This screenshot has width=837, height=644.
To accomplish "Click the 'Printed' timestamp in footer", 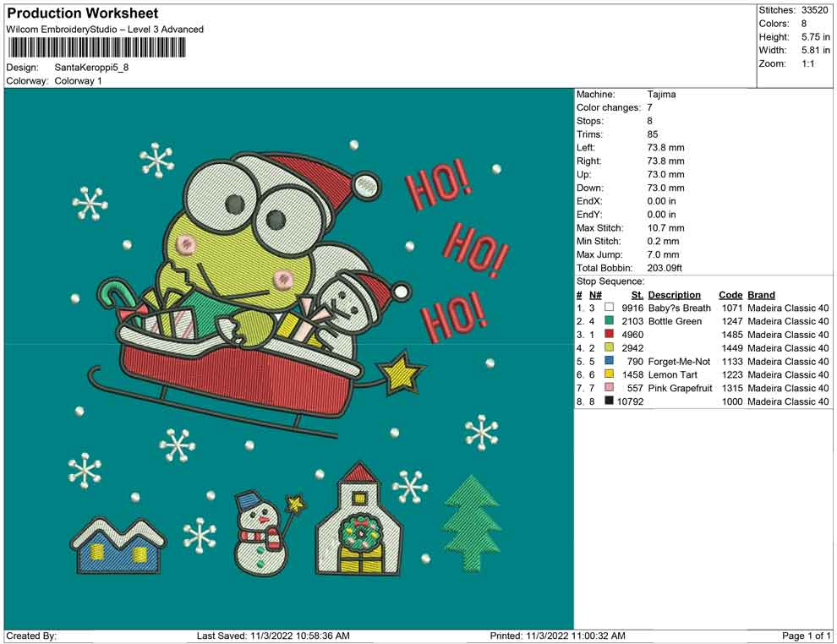I will click(557, 636).
